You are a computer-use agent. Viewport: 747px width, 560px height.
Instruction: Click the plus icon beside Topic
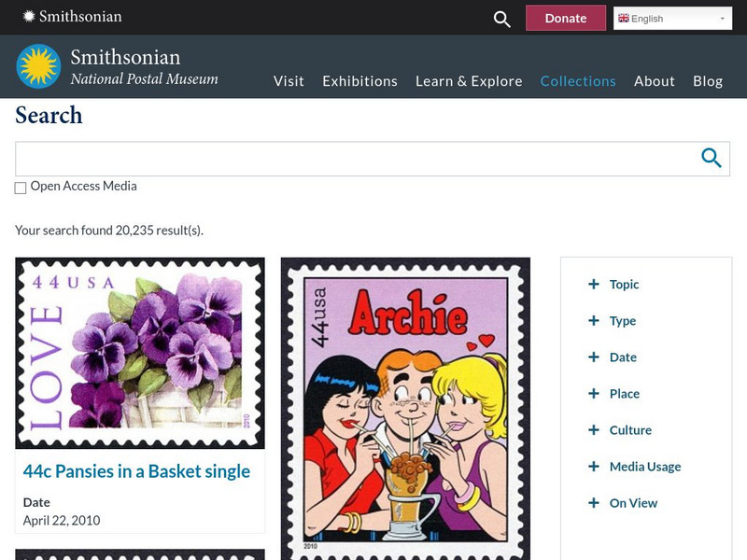pyautogui.click(x=594, y=285)
